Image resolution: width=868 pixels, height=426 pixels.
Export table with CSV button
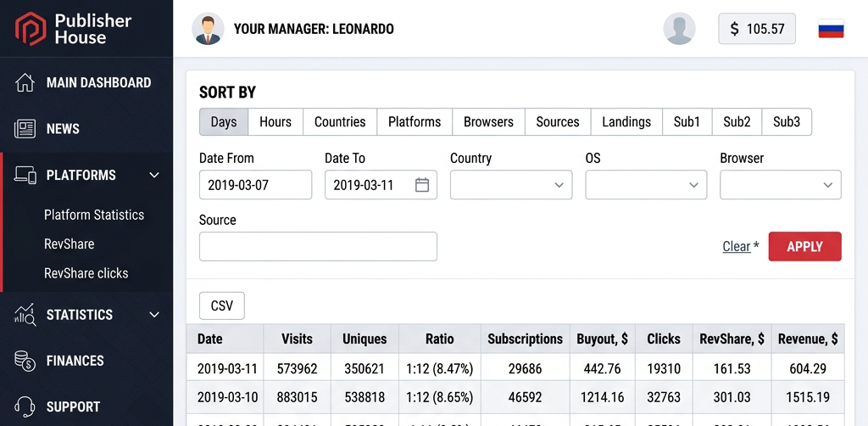tap(222, 305)
